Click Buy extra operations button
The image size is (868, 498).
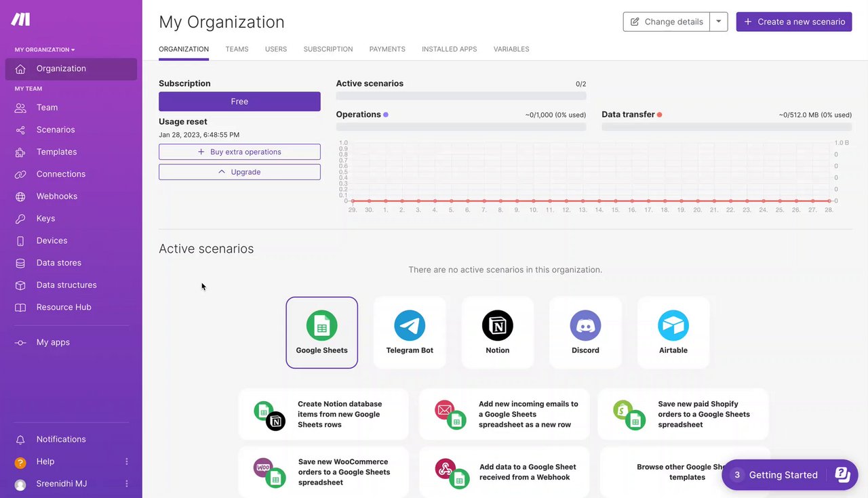(239, 152)
